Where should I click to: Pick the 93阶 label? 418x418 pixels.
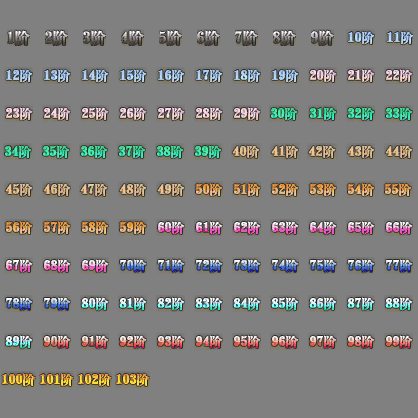coord(170,342)
